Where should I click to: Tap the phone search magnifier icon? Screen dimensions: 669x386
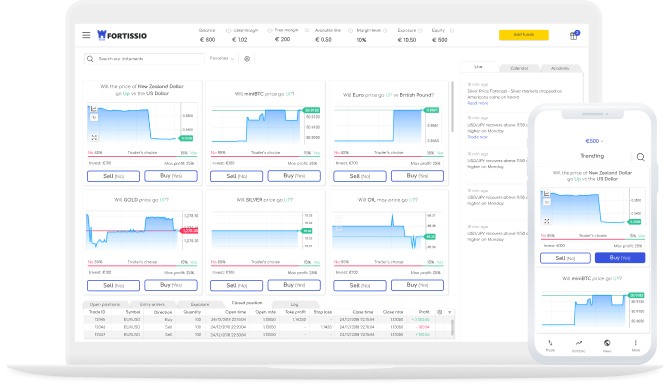point(640,157)
